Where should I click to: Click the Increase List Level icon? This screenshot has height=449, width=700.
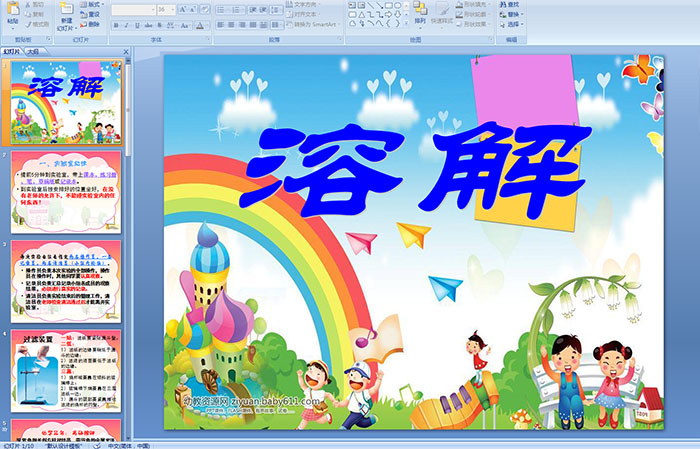[263, 10]
